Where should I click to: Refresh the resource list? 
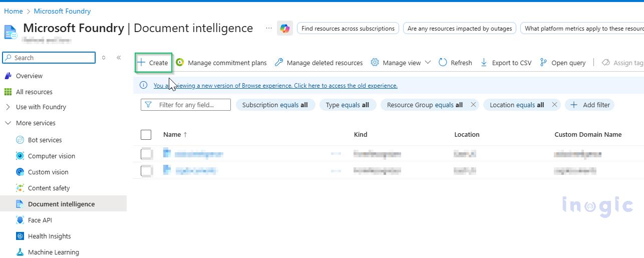point(455,63)
